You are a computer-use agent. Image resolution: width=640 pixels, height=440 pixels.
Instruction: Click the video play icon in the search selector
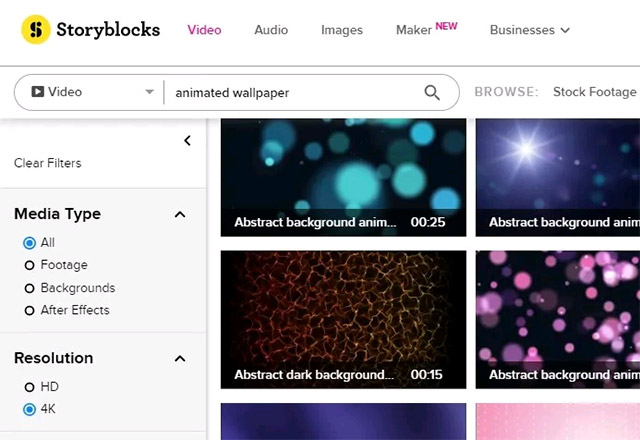click(37, 92)
